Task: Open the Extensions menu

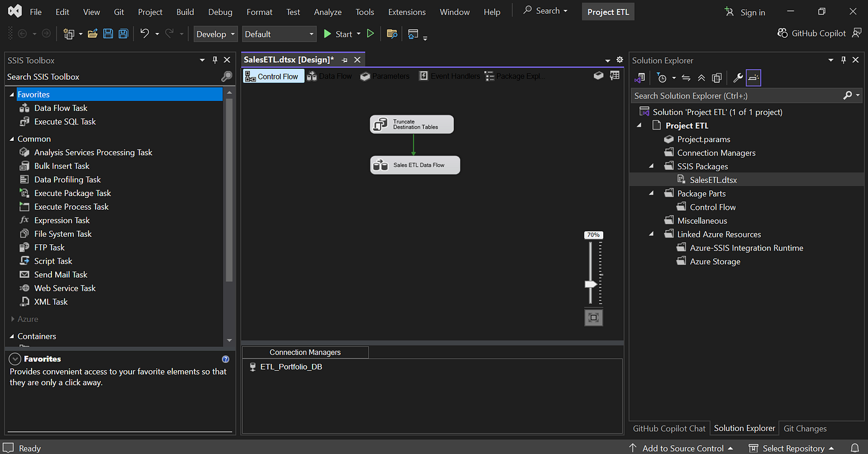Action: point(407,12)
